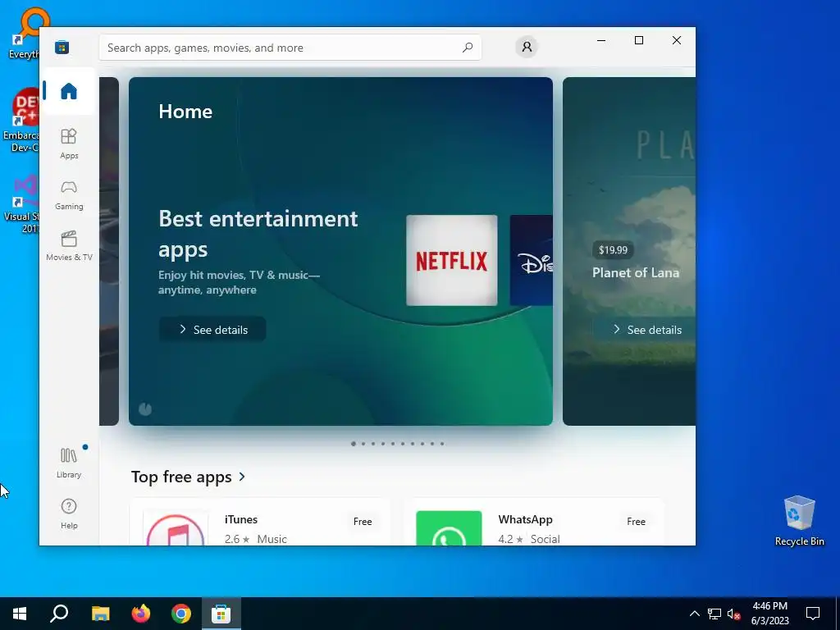The height and width of the screenshot is (630, 840).
Task: Show hidden system tray icons
Action: [694, 614]
